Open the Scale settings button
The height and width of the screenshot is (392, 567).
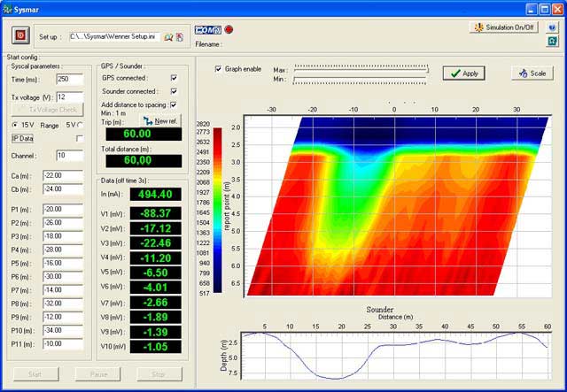532,73
